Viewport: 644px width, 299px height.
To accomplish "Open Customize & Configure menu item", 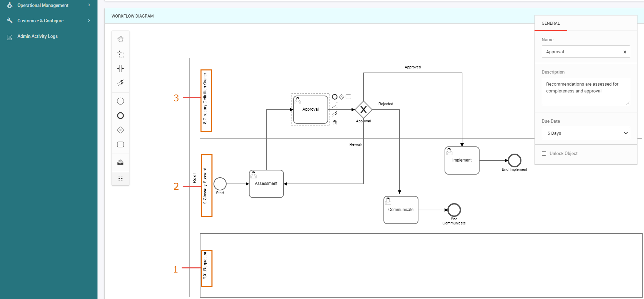I will pyautogui.click(x=41, y=21).
